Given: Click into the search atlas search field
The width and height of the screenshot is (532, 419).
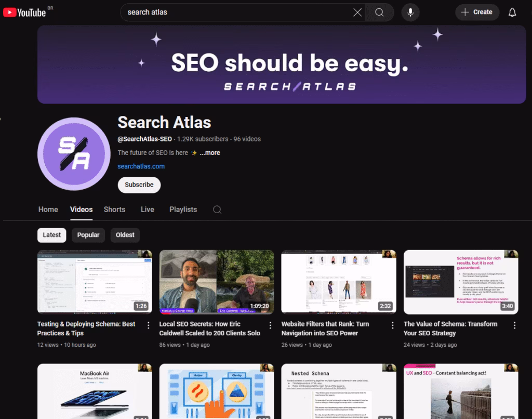Looking at the screenshot, I should click(x=234, y=12).
